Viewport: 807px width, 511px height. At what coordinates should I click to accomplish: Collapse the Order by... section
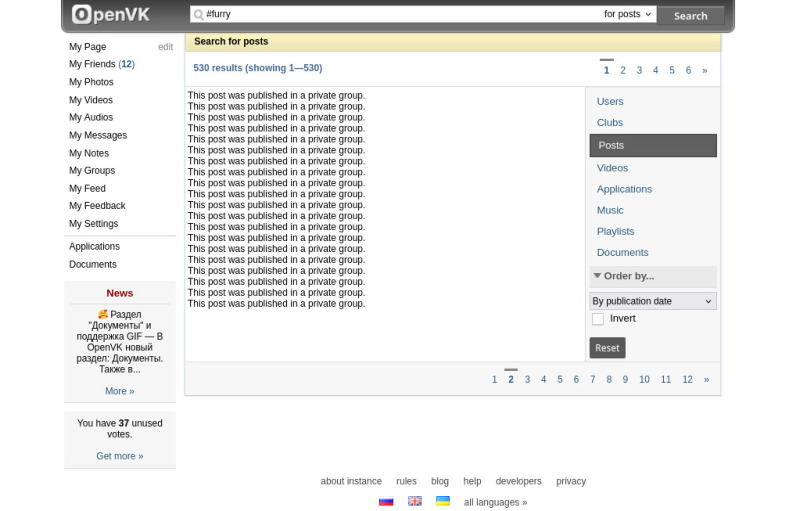(x=653, y=276)
